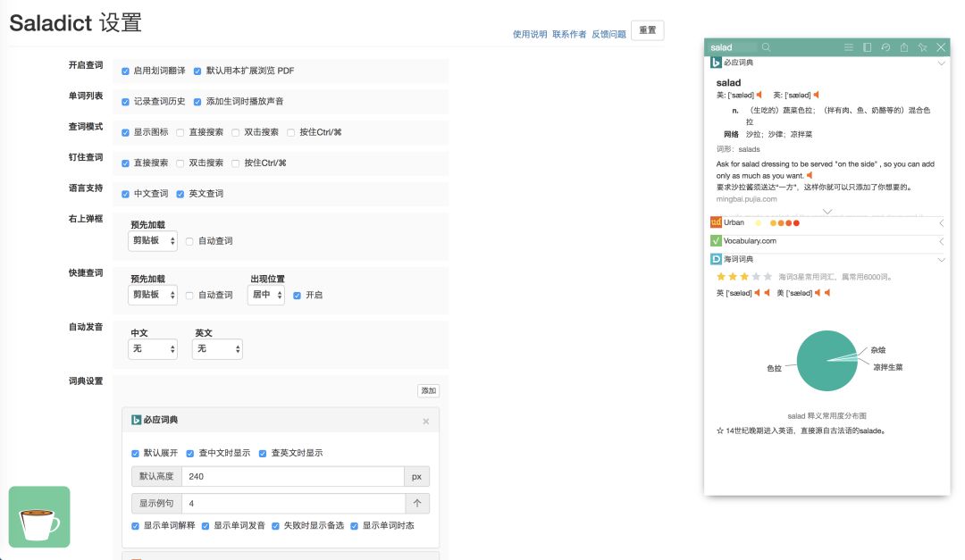Open the 使用说明 link
Screen dimensions: 965x560
pos(530,35)
